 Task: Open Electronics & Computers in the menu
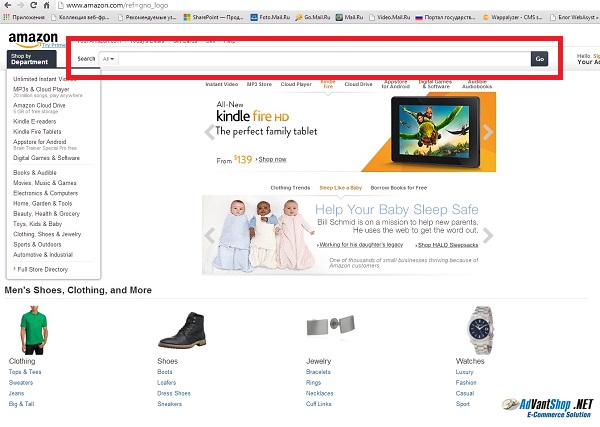[x=46, y=193]
